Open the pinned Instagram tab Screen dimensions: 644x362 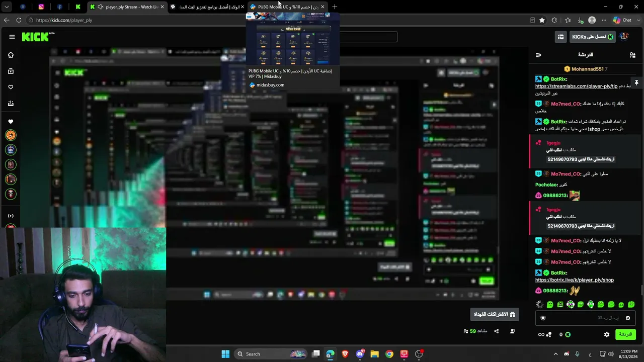(x=41, y=7)
